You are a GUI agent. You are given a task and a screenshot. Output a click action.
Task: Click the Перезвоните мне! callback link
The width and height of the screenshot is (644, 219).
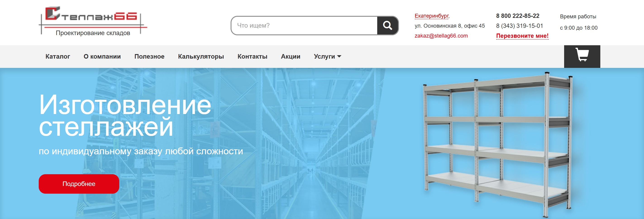point(522,36)
